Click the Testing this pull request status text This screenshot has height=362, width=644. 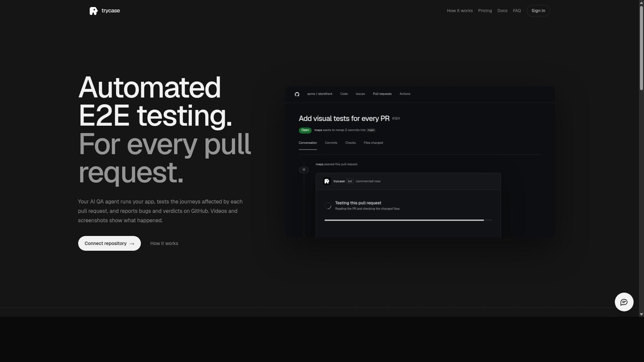point(358,203)
